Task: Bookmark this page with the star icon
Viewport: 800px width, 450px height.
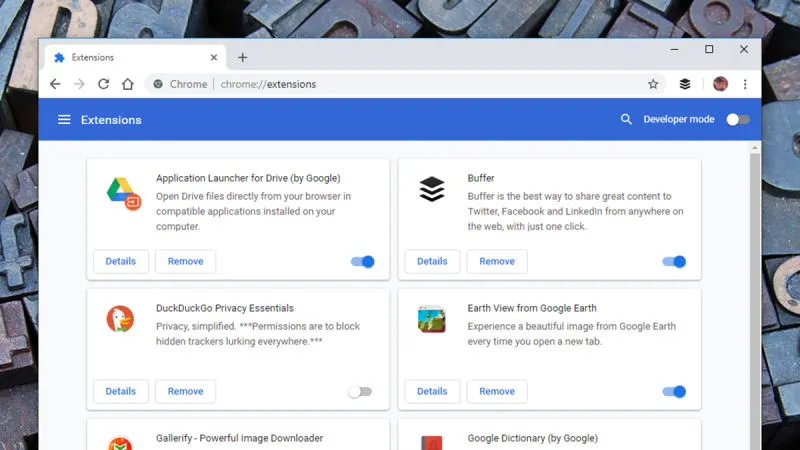Action: coord(653,84)
